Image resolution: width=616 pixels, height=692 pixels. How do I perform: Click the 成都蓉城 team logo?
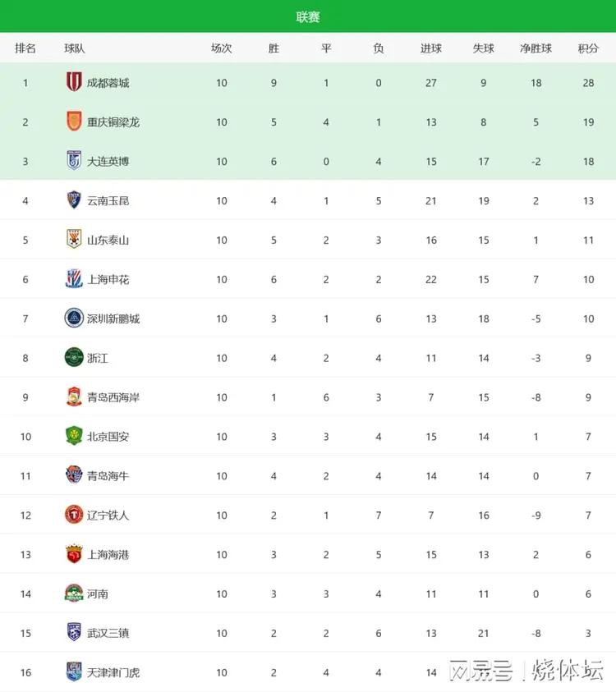[74, 82]
